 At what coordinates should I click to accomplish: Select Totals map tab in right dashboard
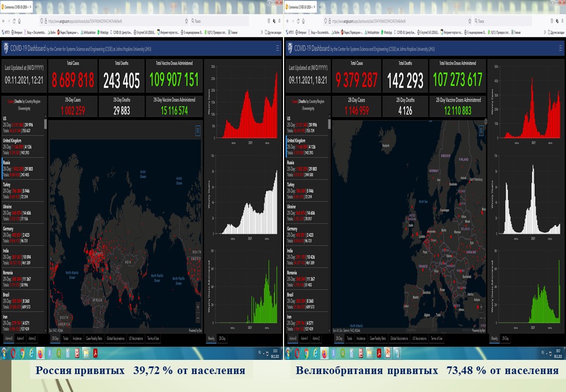(x=349, y=339)
